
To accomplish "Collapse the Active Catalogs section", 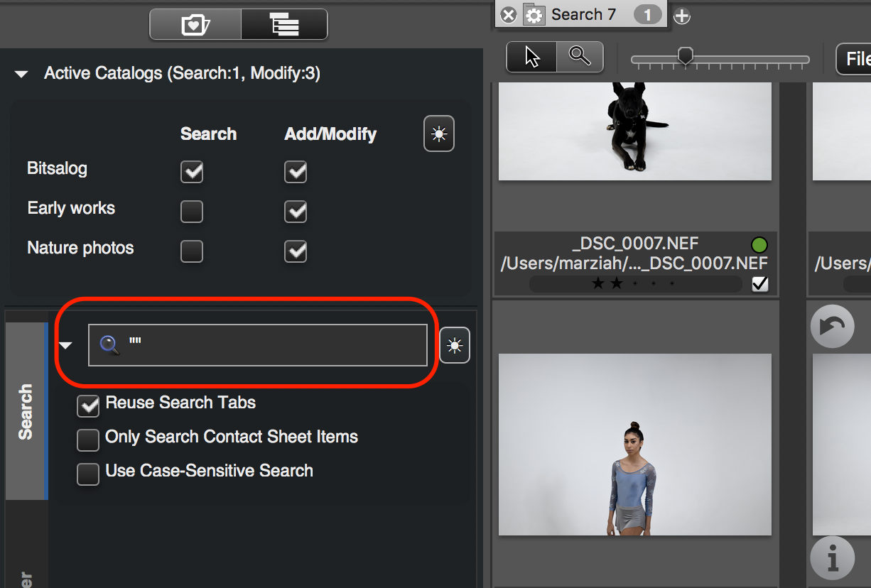I will (x=21, y=74).
